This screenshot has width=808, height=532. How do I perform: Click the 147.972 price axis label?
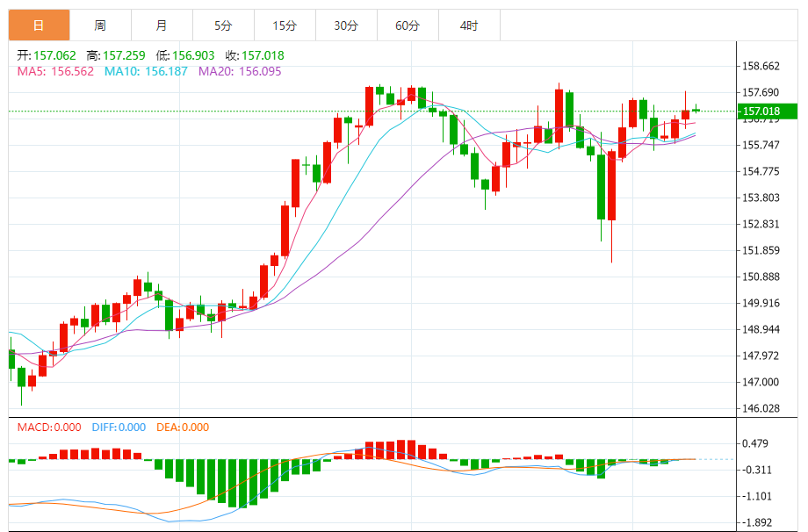click(761, 356)
